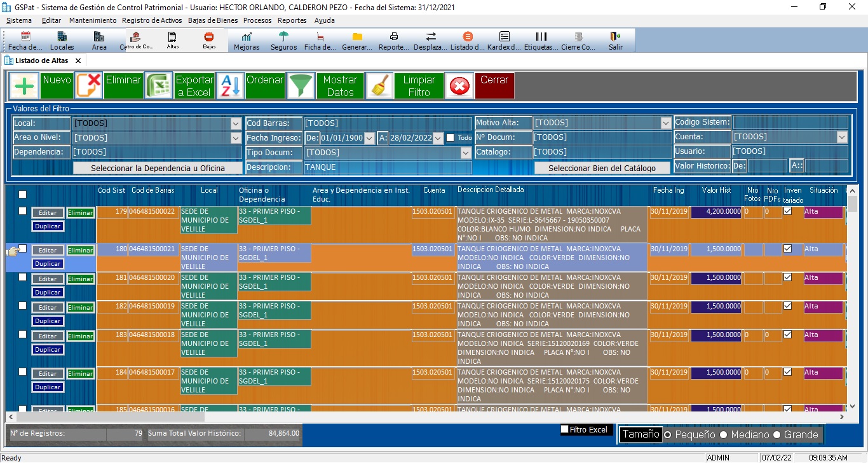
Task: Click the grid horizontal scrollbar
Action: (x=426, y=417)
